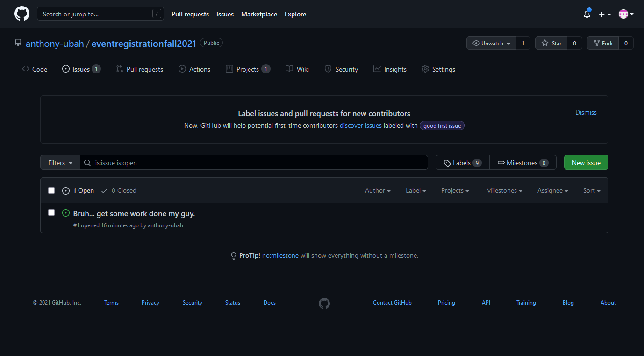Open the Labels list with tag icon

pos(462,163)
